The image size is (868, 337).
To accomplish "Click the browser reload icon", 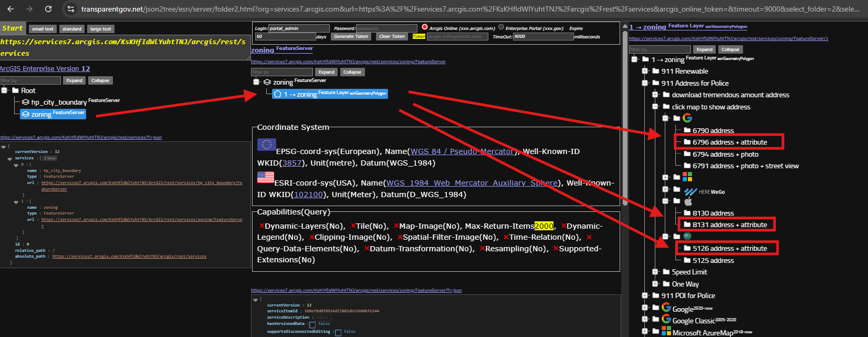I will point(48,9).
